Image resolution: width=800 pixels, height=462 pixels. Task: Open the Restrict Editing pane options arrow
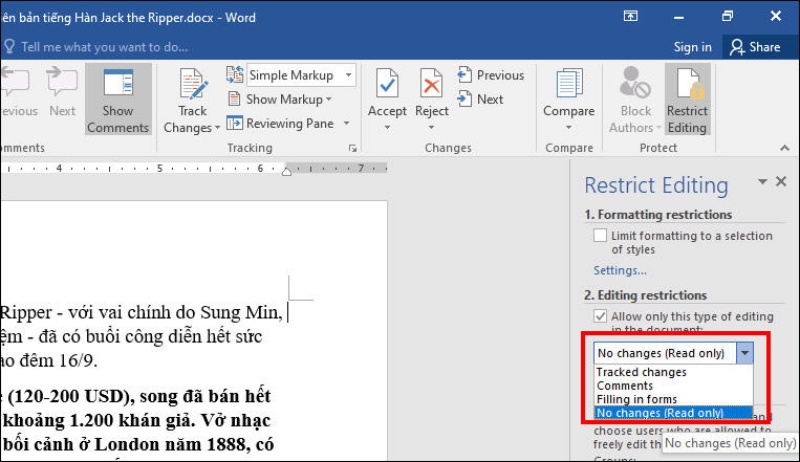pyautogui.click(x=762, y=182)
